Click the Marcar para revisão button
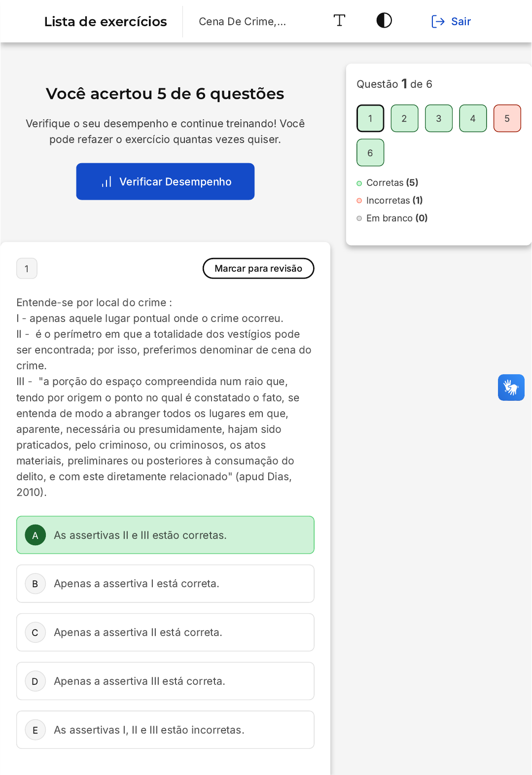 click(x=258, y=268)
